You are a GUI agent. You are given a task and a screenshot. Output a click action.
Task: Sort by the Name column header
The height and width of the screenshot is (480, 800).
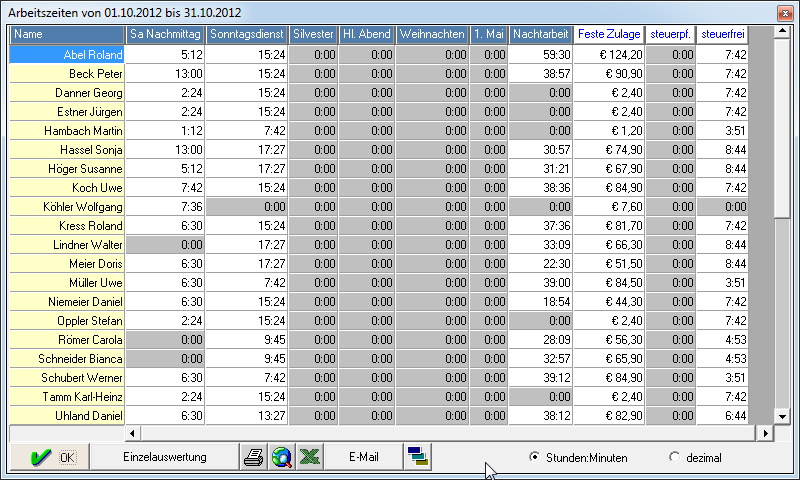click(67, 34)
